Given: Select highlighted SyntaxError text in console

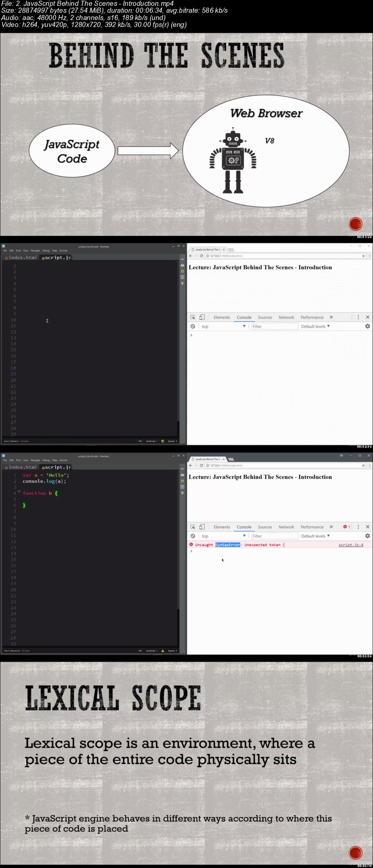Looking at the screenshot, I should (x=228, y=545).
